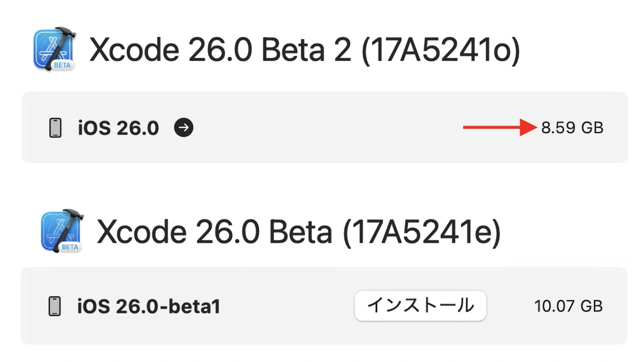Click the 10.07 GB size value

tap(569, 306)
